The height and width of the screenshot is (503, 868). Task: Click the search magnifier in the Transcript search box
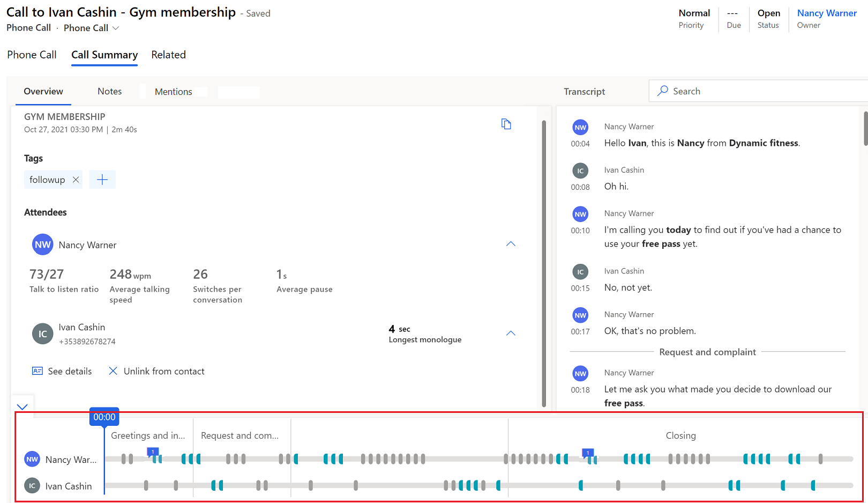(663, 91)
